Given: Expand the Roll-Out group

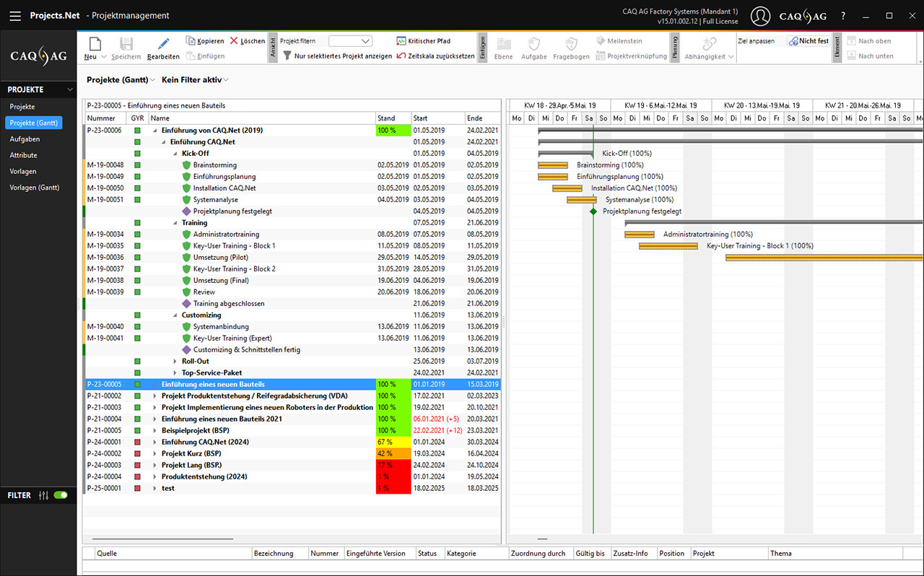Looking at the screenshot, I should click(175, 362).
